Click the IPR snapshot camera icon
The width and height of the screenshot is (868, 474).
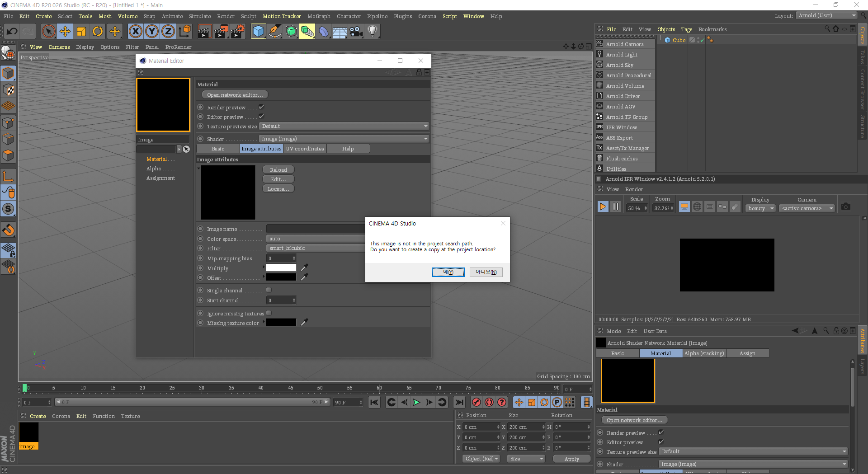[846, 206]
